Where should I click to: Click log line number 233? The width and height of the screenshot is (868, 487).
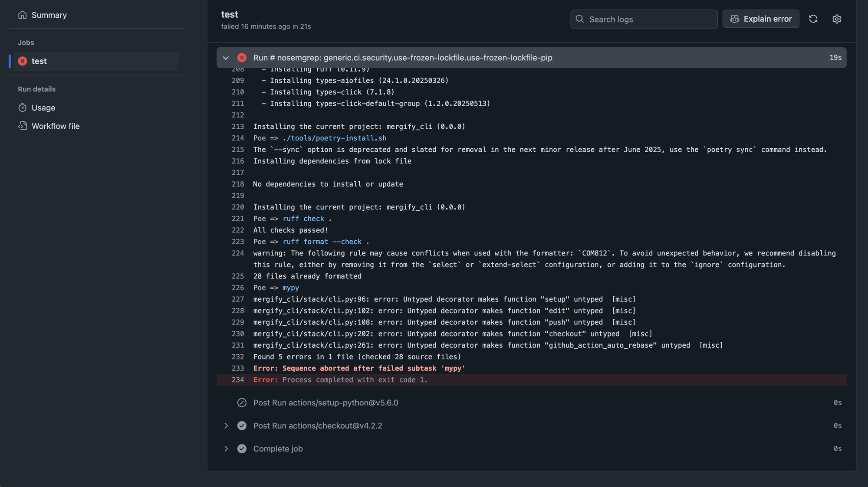pos(238,368)
